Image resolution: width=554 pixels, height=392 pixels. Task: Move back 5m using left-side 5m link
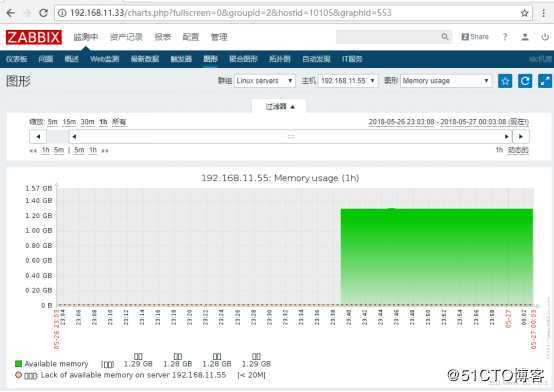tap(59, 150)
